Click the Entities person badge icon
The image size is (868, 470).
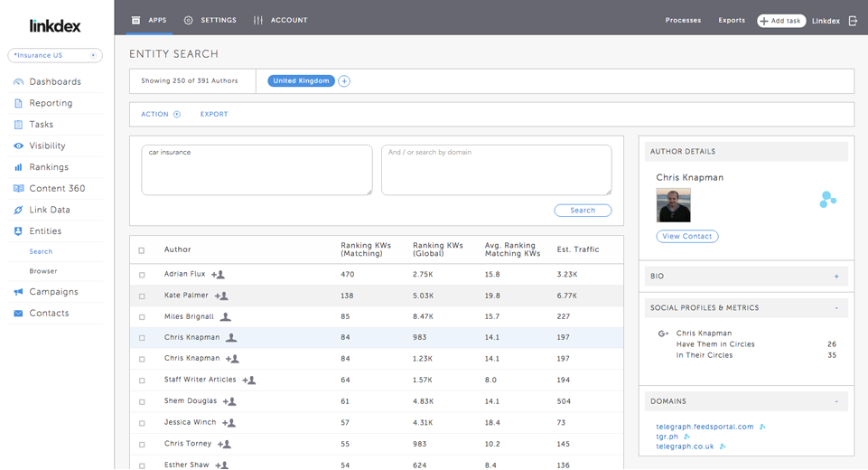pyautogui.click(x=18, y=231)
